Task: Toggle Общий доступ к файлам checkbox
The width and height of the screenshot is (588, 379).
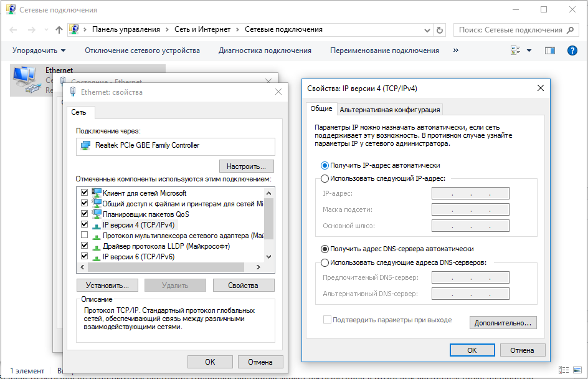Action: point(84,203)
